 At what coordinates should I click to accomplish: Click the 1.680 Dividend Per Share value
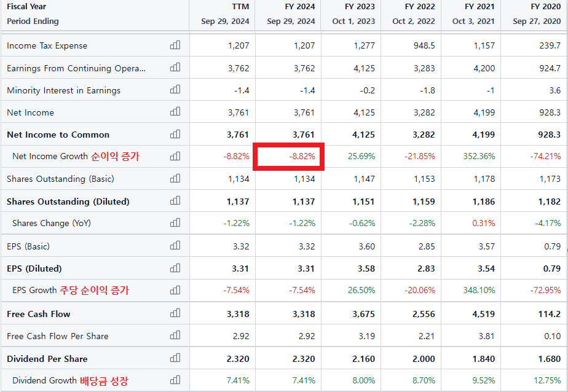pos(550,359)
